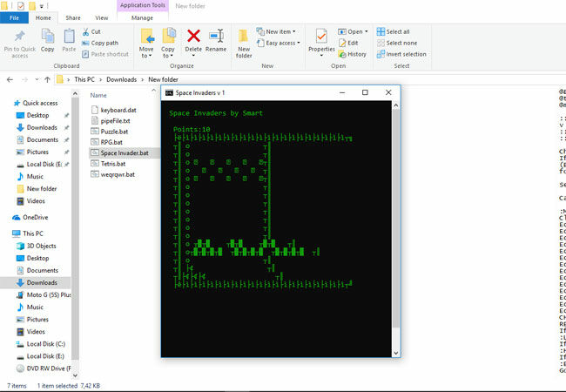Viewport: 566px width, 392px height.
Task: Click Paste shortcut in the ribbon
Action: coord(105,54)
